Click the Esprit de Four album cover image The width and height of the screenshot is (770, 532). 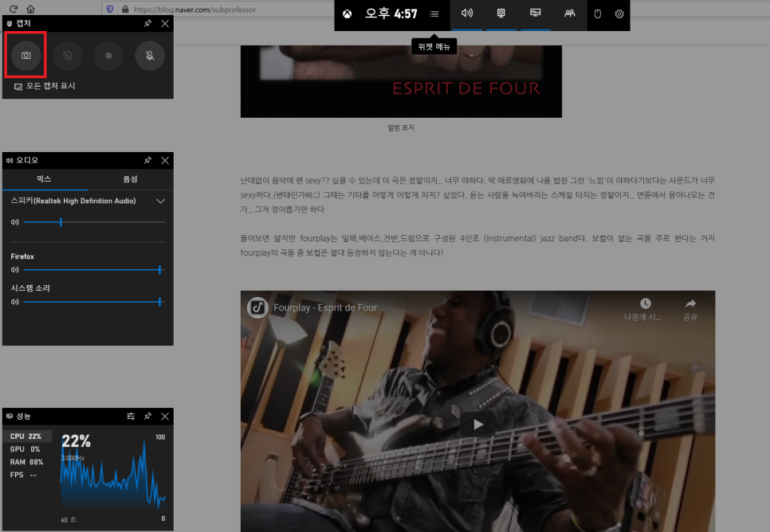[x=401, y=81]
